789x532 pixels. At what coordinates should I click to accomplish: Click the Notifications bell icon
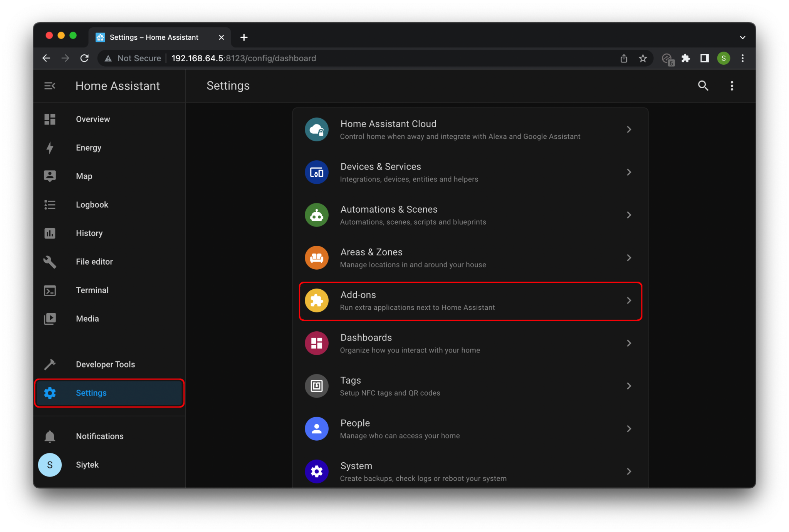coord(50,436)
